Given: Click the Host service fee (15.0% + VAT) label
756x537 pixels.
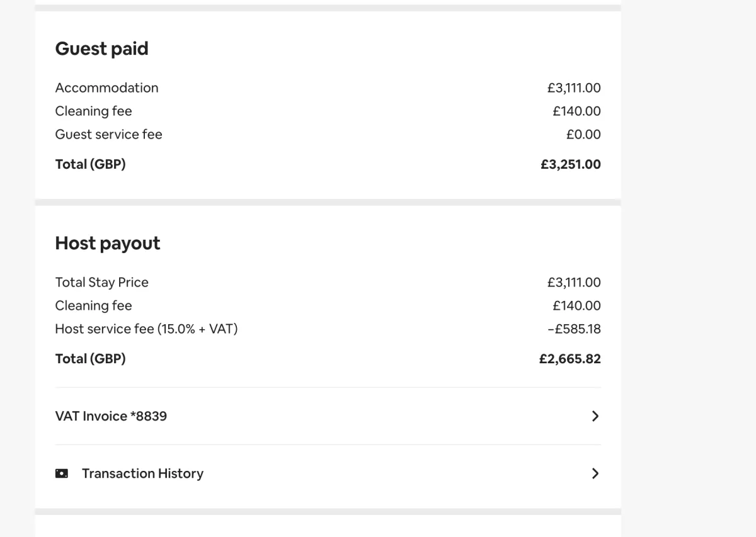Looking at the screenshot, I should tap(147, 329).
